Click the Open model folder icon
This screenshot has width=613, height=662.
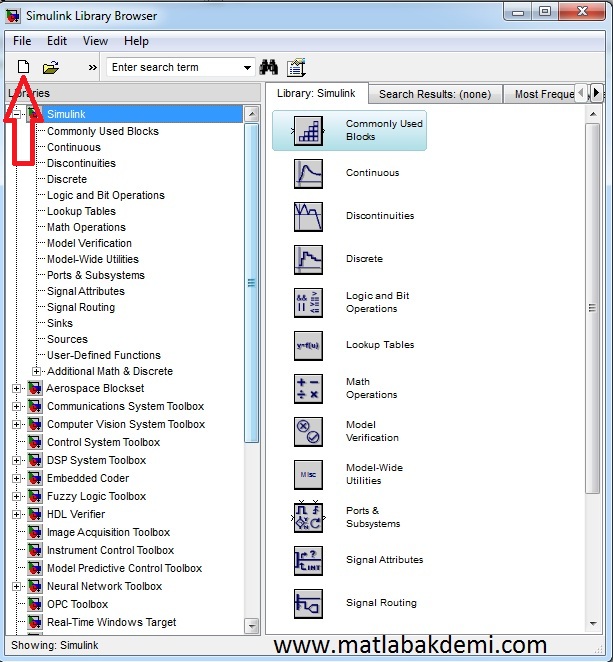pos(51,68)
